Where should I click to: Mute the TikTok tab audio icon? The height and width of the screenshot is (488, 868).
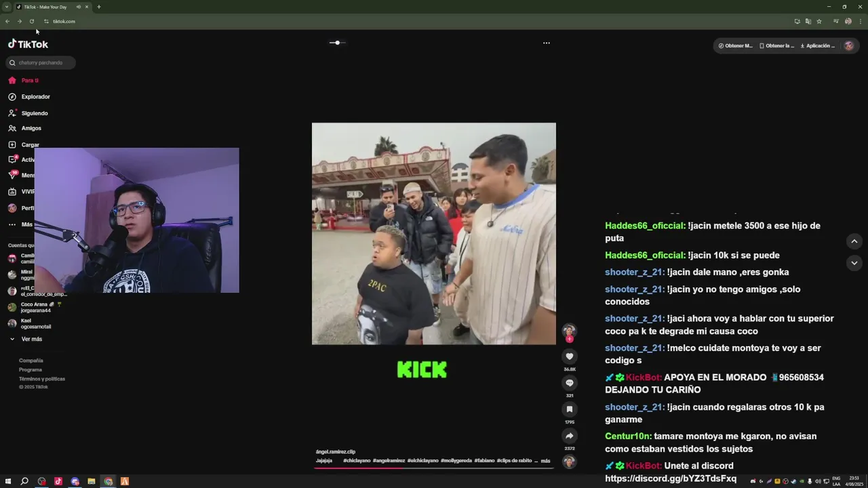click(79, 7)
